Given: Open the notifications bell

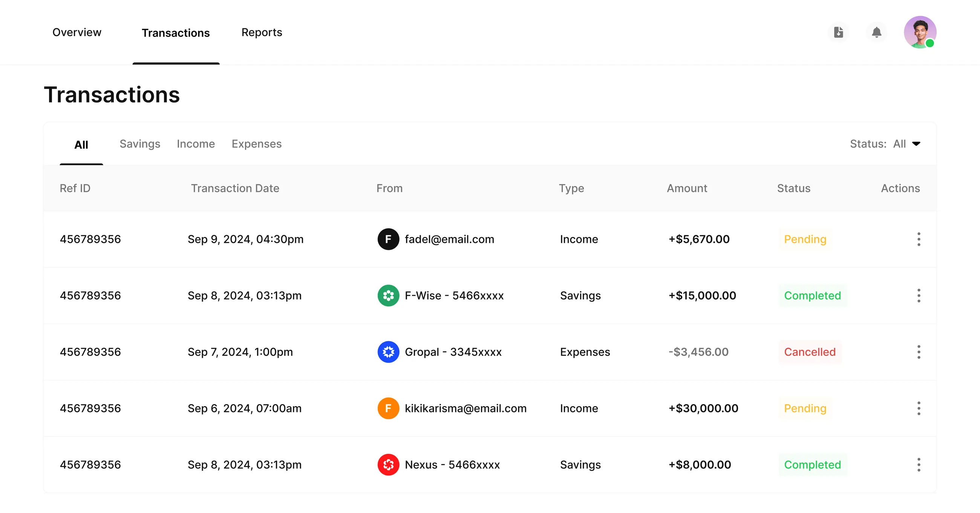Looking at the screenshot, I should pyautogui.click(x=876, y=32).
